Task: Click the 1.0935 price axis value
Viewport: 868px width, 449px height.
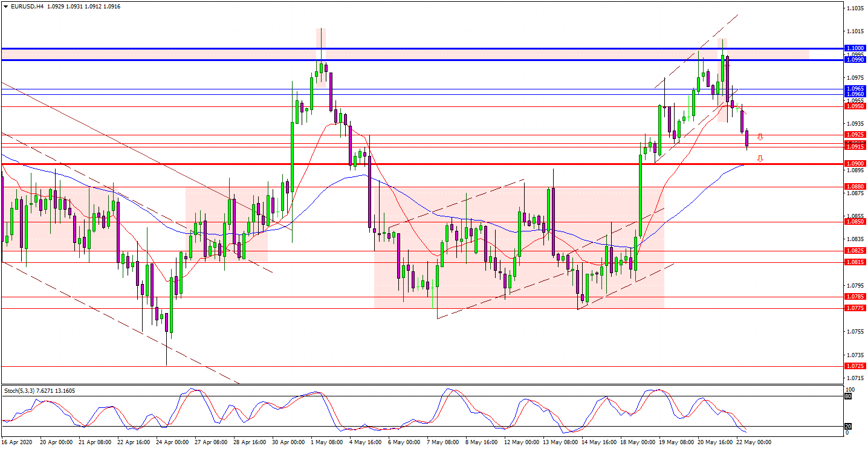Action: pos(855,124)
